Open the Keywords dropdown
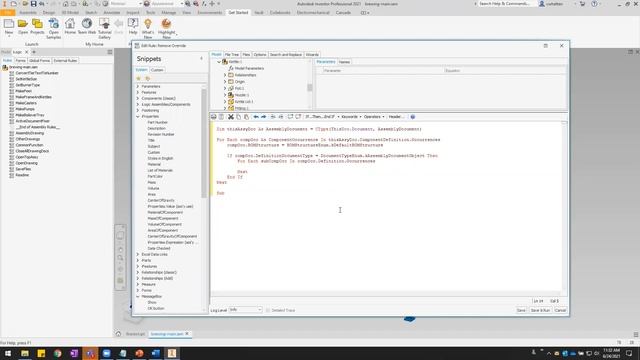Screen dimensions: 640x360 tap(351, 117)
